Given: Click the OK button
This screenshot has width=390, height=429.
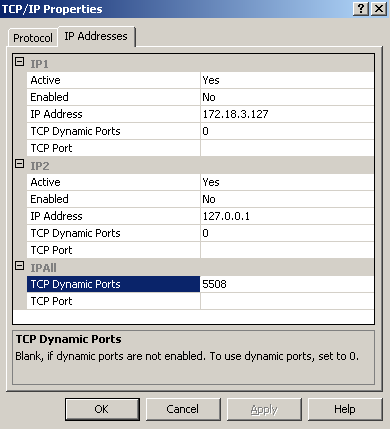Looking at the screenshot, I should (102, 409).
